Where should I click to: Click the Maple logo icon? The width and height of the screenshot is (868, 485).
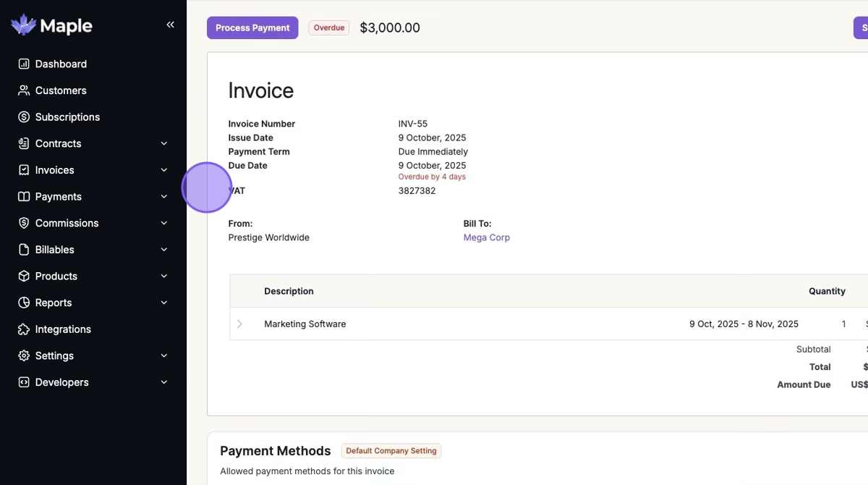(x=23, y=25)
